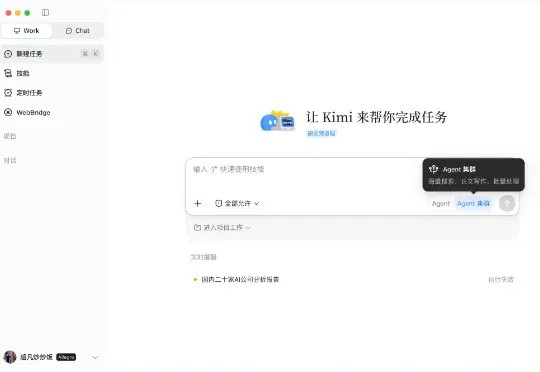Viewport: 540px width, 372px height.
Task: Send the prompt with the arrow button
Action: point(507,203)
